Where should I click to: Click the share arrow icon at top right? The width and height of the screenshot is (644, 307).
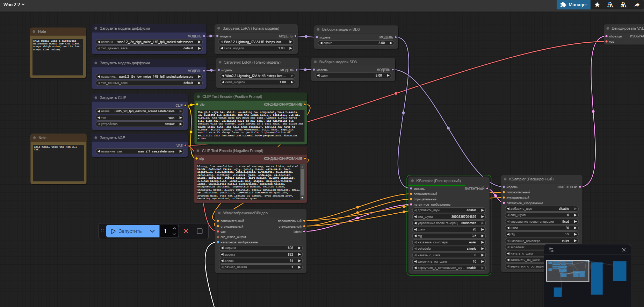637,5
